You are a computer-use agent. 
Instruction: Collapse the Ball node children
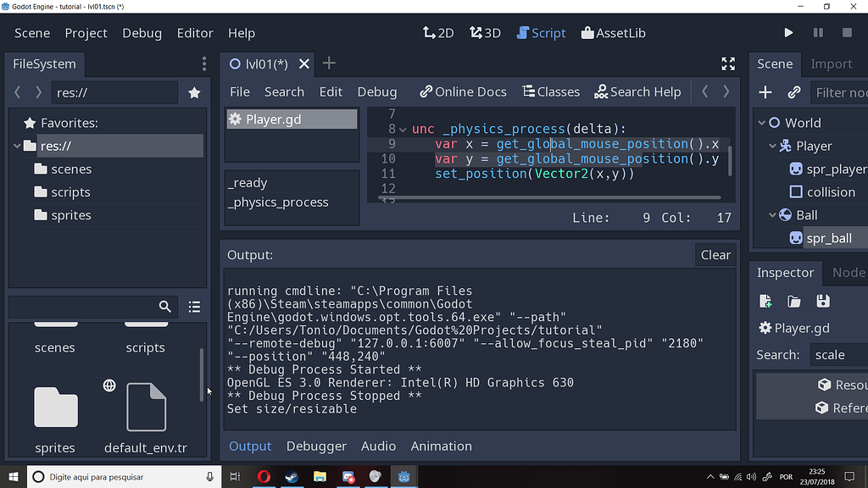tap(773, 215)
